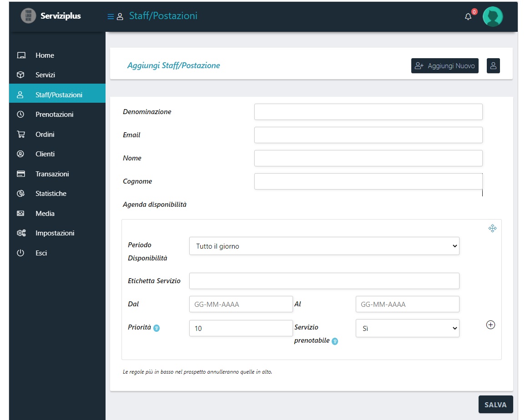The height and width of the screenshot is (420, 525).
Task: Add a new availability rule with plus icon
Action: (x=490, y=325)
